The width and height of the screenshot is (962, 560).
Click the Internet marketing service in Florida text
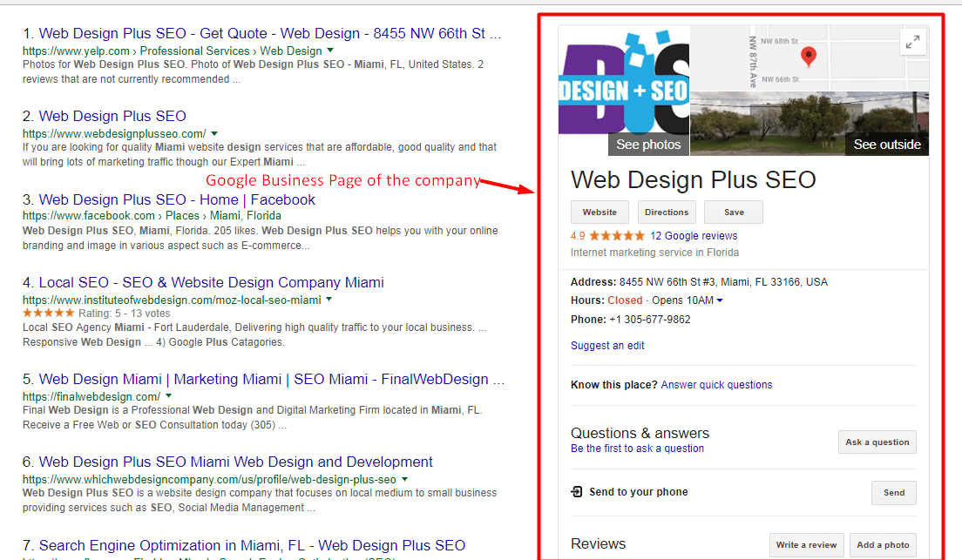point(654,252)
